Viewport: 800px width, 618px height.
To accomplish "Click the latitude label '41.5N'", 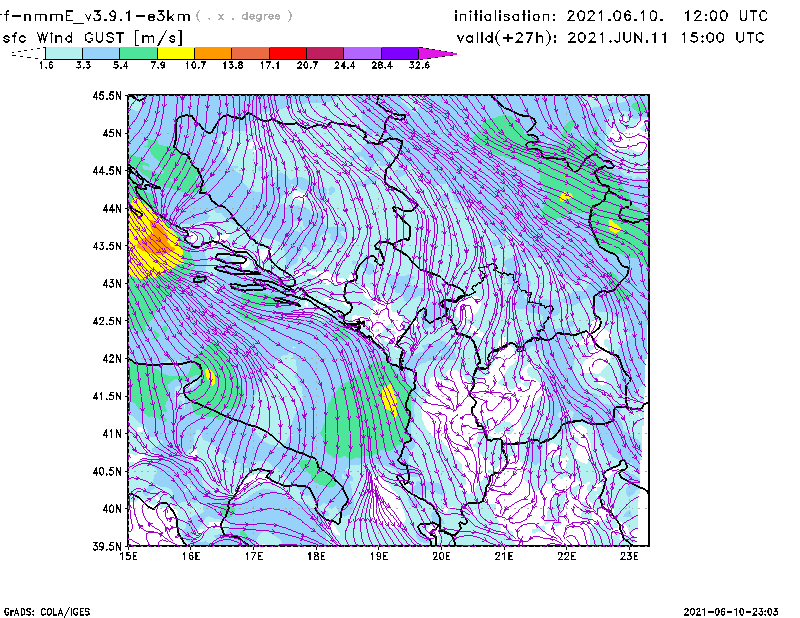I will (x=107, y=396).
